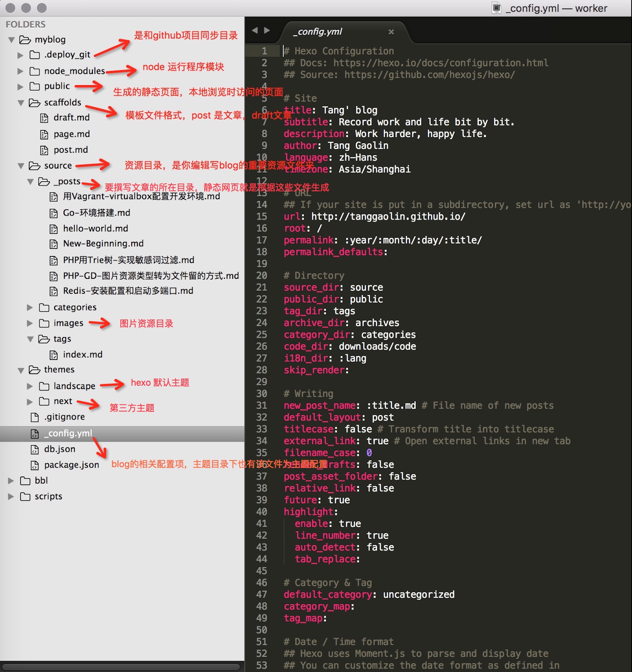Click line number 20 in the gutter
632x672 pixels.
pos(262,276)
